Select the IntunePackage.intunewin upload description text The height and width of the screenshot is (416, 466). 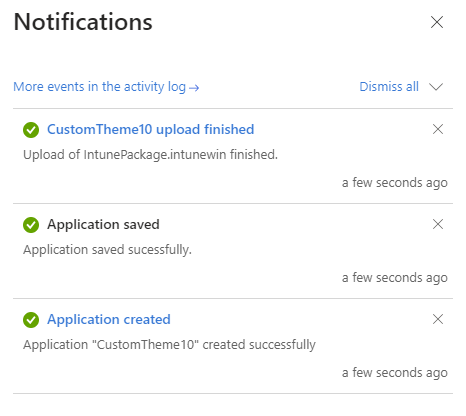[150, 155]
